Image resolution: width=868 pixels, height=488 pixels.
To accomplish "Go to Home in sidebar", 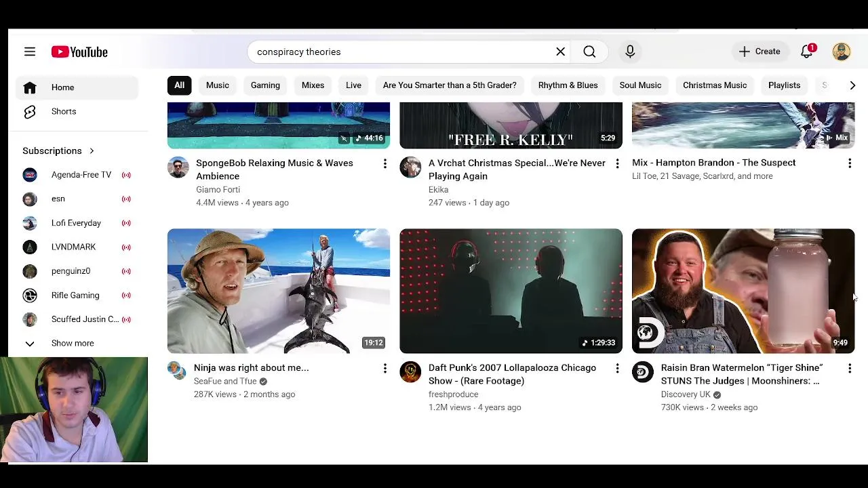I will pyautogui.click(x=77, y=87).
